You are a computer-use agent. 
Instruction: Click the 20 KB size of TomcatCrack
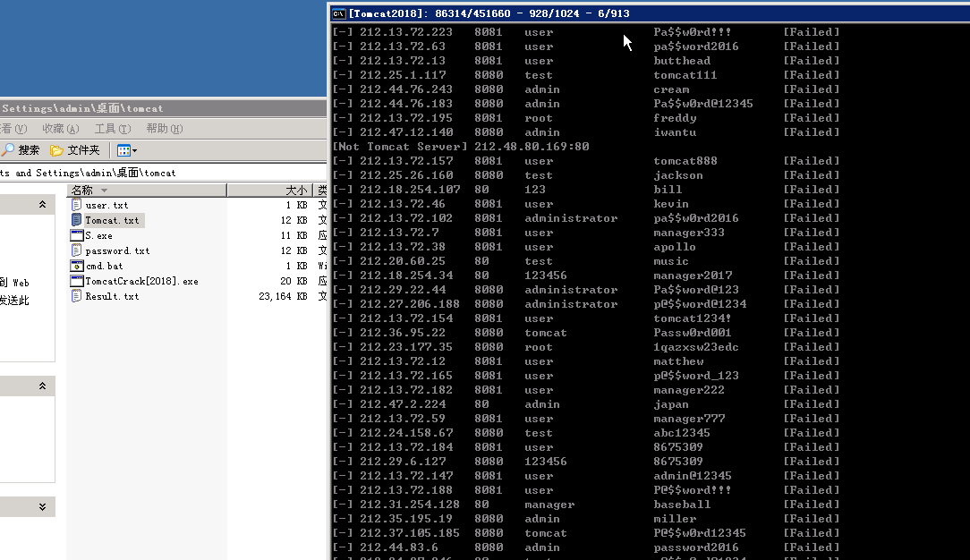pyautogui.click(x=294, y=281)
